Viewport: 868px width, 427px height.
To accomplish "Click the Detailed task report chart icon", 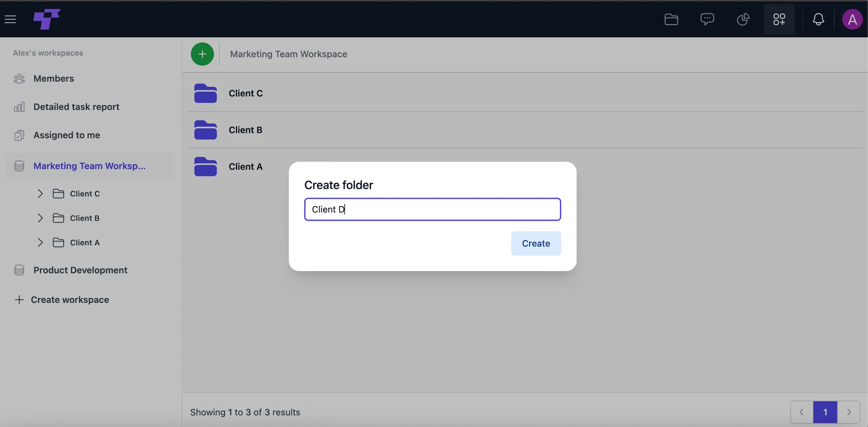I will 19,107.
